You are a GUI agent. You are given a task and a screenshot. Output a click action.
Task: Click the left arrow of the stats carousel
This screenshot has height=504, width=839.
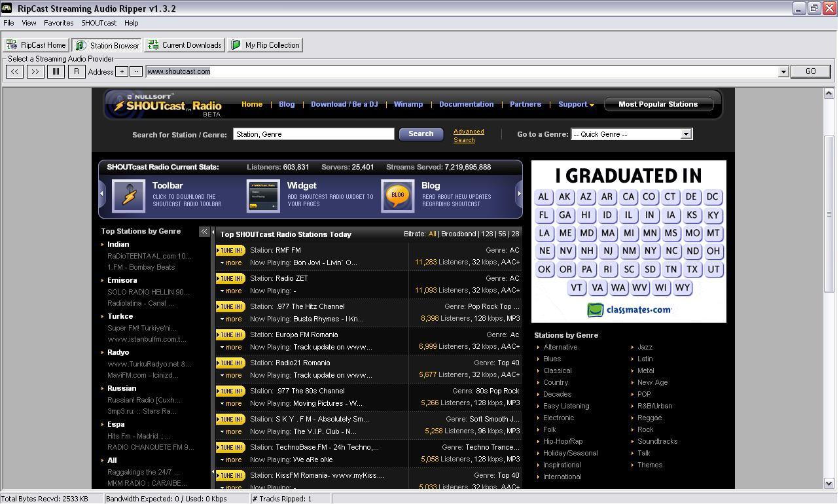[101, 194]
